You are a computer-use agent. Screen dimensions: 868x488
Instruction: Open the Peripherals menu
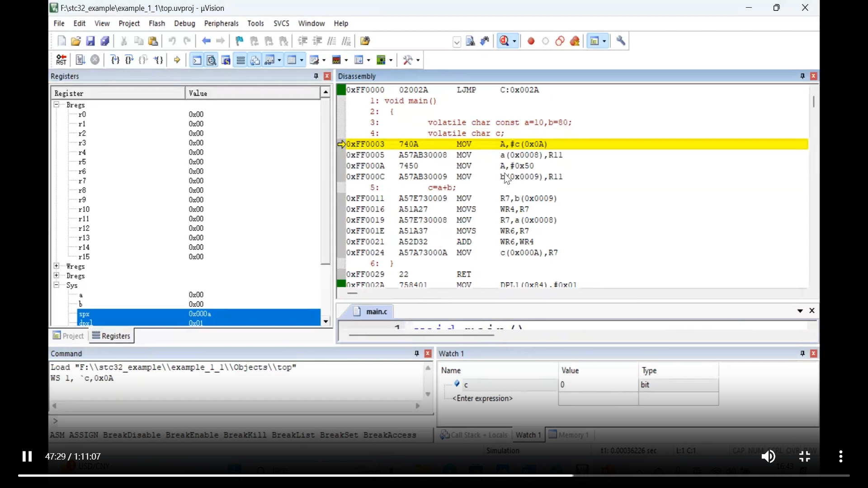point(221,23)
